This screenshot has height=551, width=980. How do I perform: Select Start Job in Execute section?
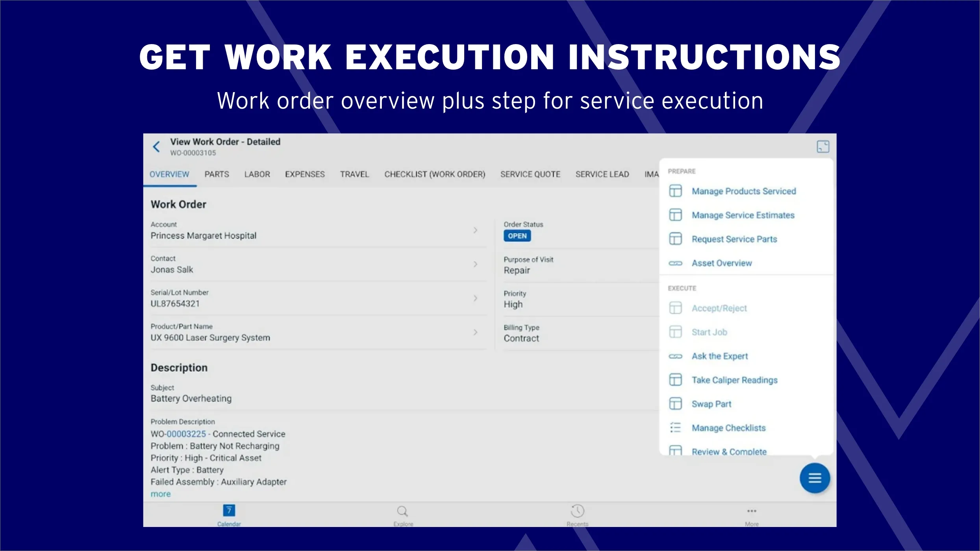coord(709,332)
